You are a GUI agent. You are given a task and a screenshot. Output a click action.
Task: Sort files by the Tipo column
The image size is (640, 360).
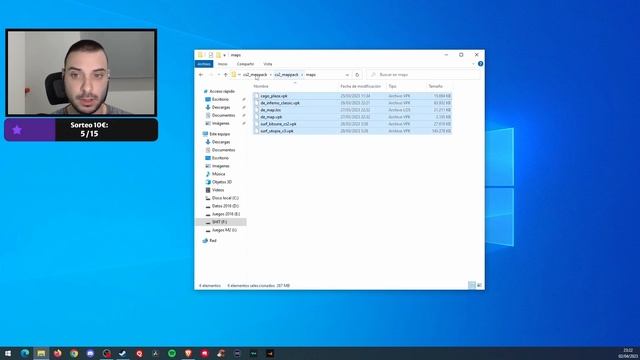coord(392,86)
